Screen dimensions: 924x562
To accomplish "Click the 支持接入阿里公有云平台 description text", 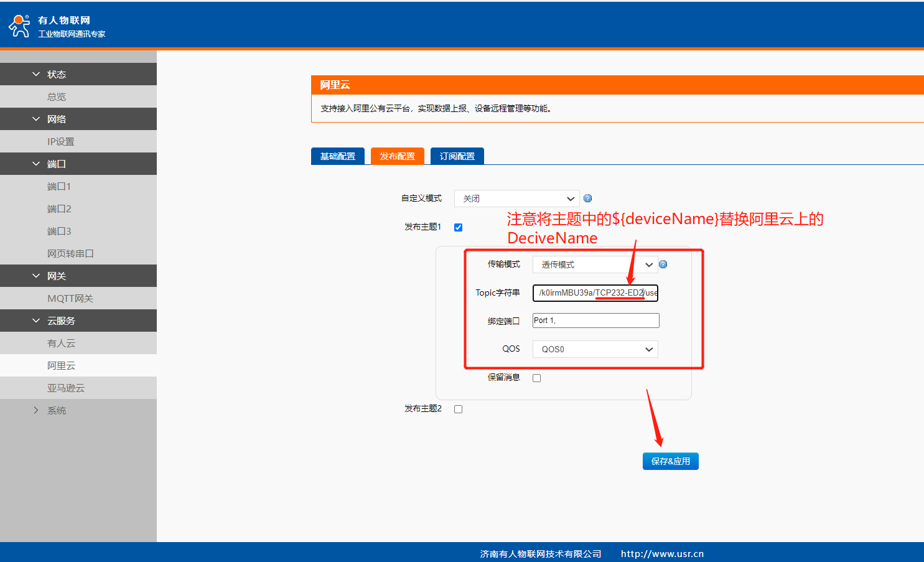I will (x=436, y=108).
